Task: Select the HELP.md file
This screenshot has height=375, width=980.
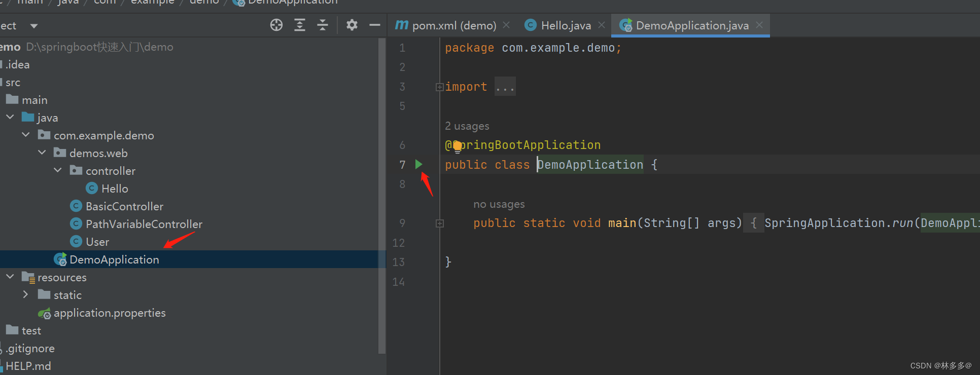Action: pos(28,366)
